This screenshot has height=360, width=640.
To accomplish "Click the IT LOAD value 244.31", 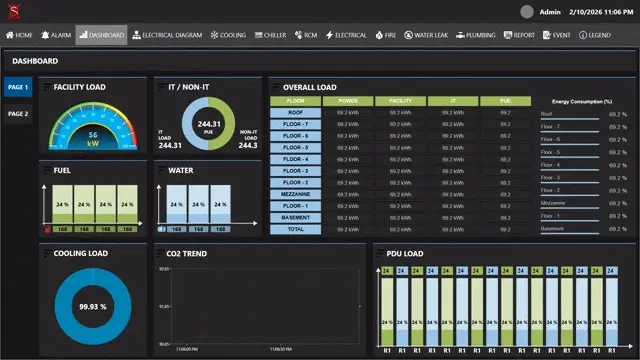I will tap(170, 145).
